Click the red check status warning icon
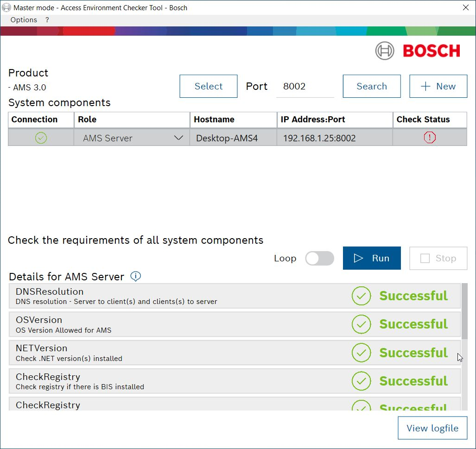This screenshot has height=449, width=476. (x=430, y=138)
